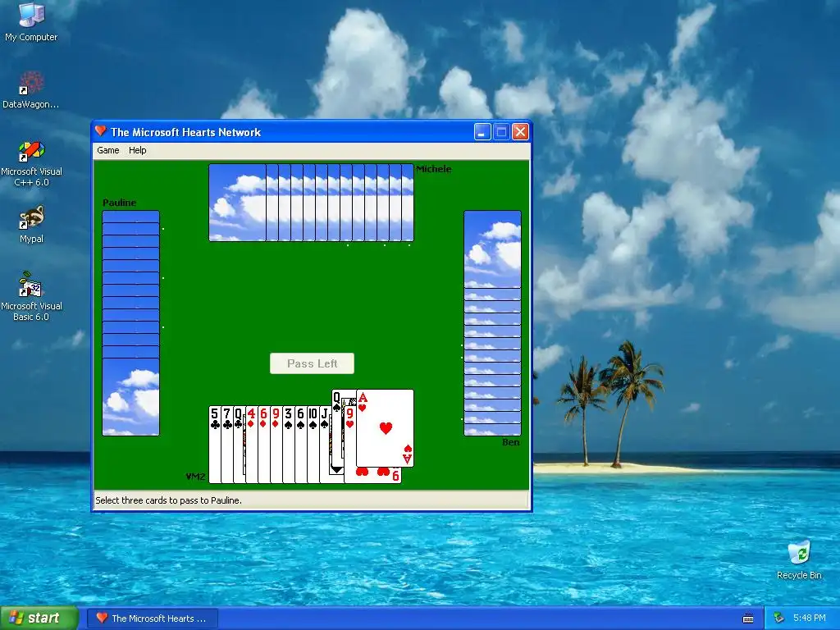The image size is (840, 630).
Task: Select the Recycle Bin icon
Action: click(x=799, y=560)
